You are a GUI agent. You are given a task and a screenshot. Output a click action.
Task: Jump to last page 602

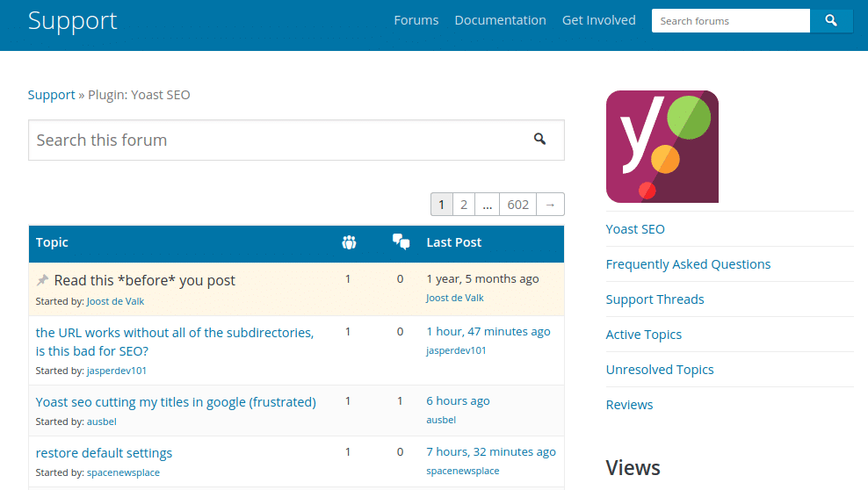[x=518, y=205]
